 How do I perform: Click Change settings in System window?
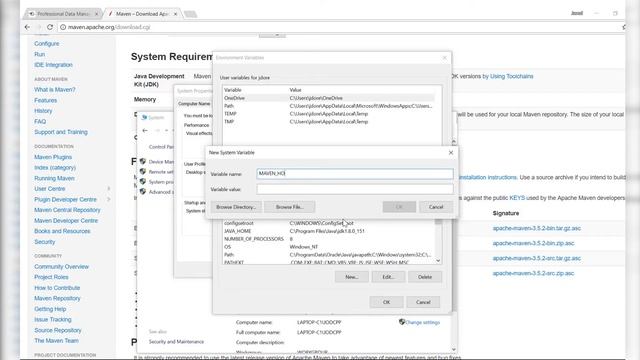tap(422, 322)
